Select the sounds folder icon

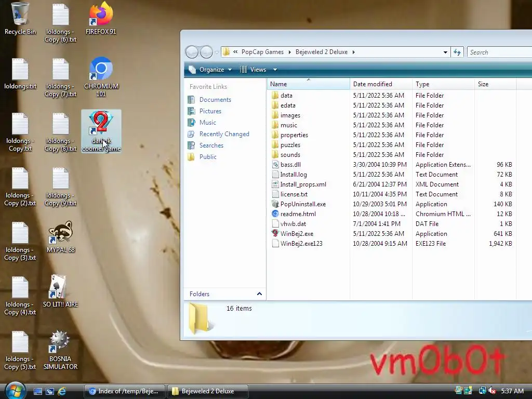coord(275,154)
